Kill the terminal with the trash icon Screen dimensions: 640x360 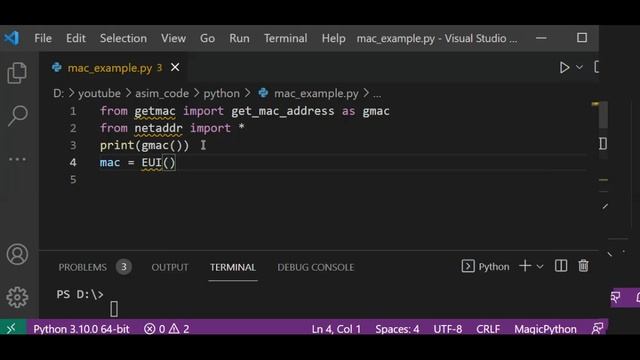(583, 266)
